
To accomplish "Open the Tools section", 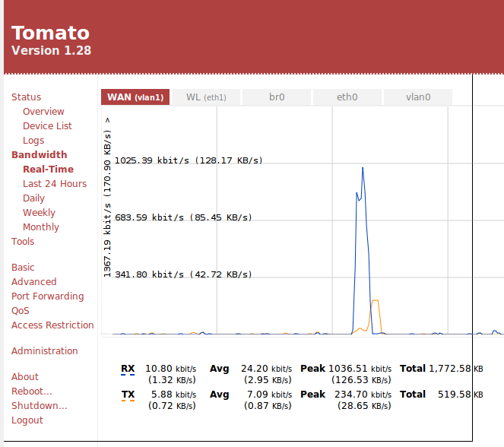I will pos(23,242).
